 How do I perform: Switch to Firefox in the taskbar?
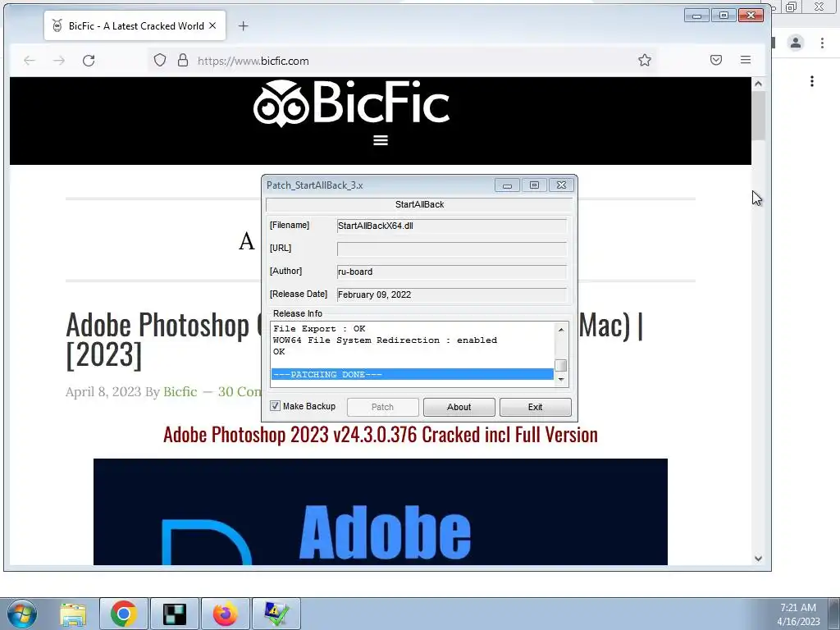pyautogui.click(x=226, y=614)
